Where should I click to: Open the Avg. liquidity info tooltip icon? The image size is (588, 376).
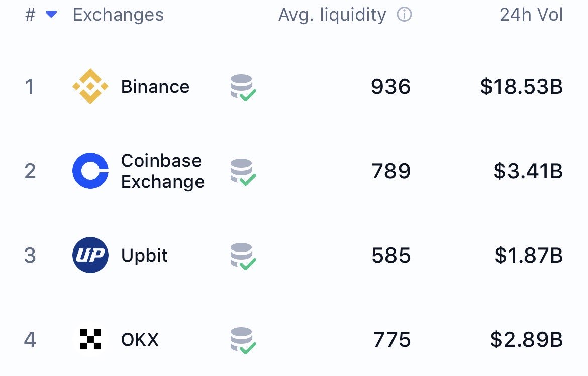pos(405,14)
